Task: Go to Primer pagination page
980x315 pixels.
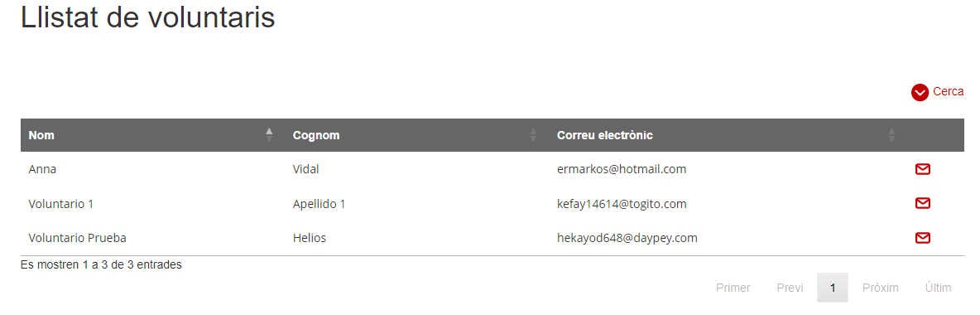Action: 733,288
